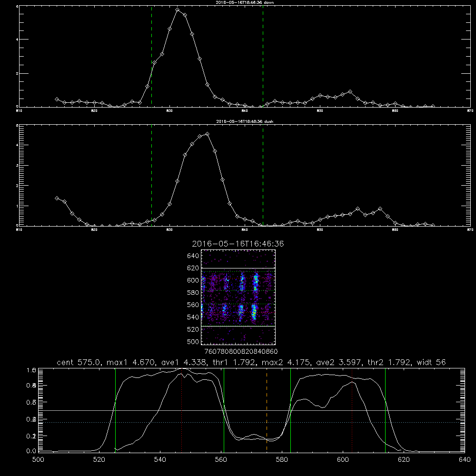This screenshot has height=476, width=476.
Task: Click the right green dashed line in dawn plot
Action: tap(263, 57)
